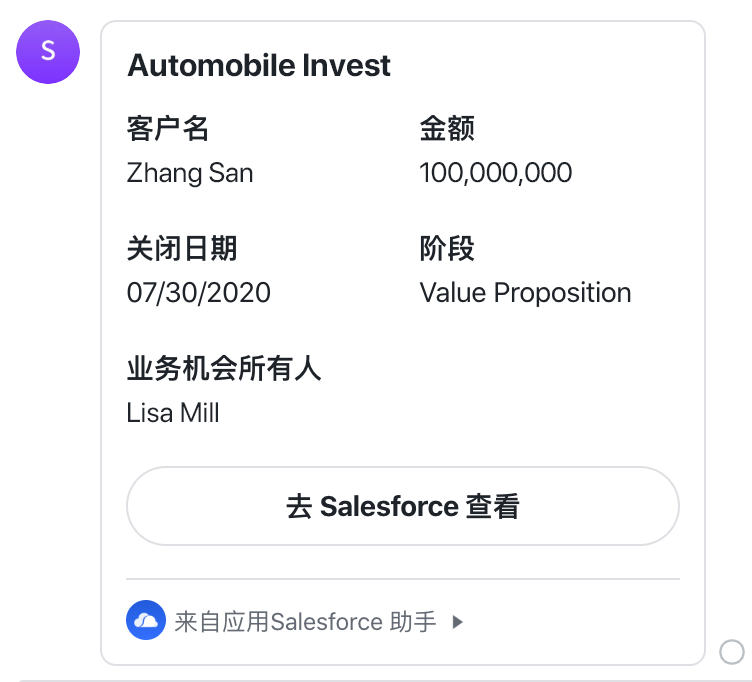Click the Value Proposition stage value

[x=525, y=293]
